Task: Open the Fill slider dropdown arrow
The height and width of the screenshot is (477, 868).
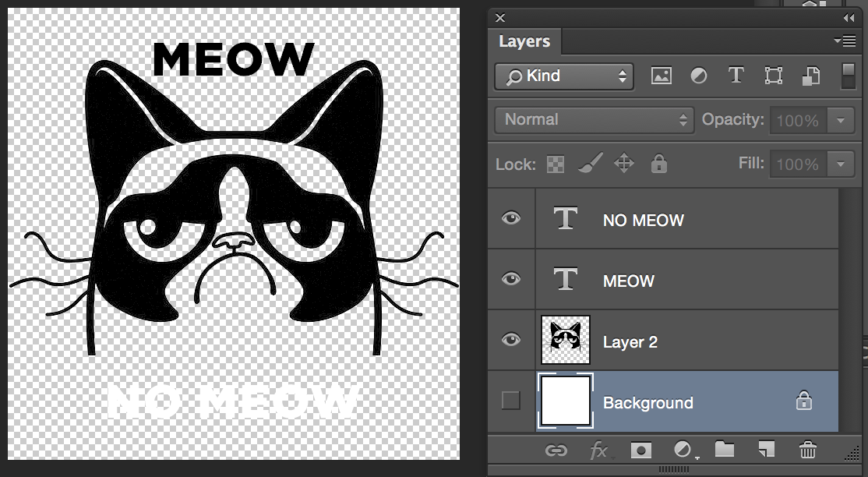Action: (x=841, y=164)
